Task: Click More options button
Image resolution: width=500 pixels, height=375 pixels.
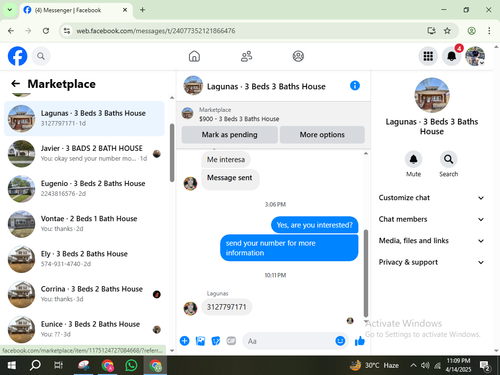Action: point(322,135)
